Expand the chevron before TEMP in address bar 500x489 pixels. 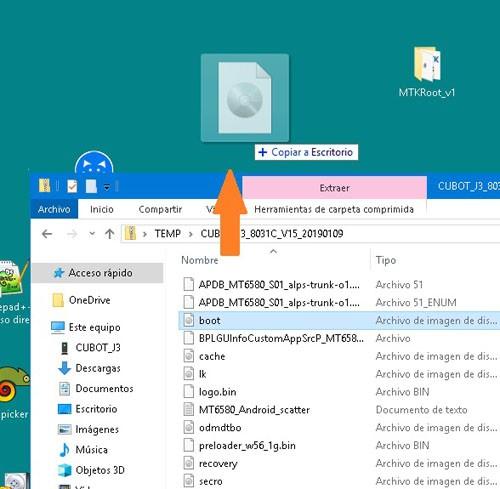[145, 234]
